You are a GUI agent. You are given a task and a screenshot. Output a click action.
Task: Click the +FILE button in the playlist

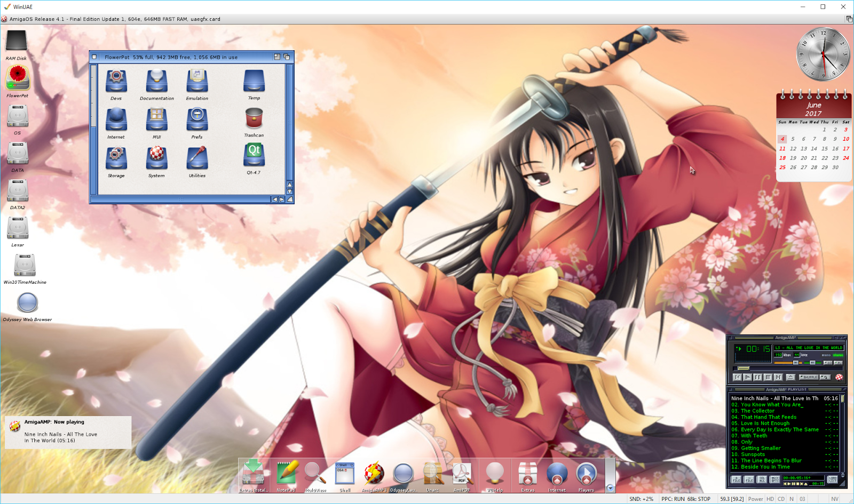736,479
